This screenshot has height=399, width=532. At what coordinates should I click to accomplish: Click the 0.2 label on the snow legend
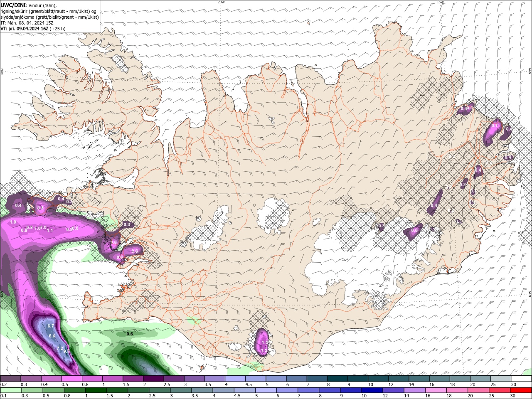pos(3,384)
